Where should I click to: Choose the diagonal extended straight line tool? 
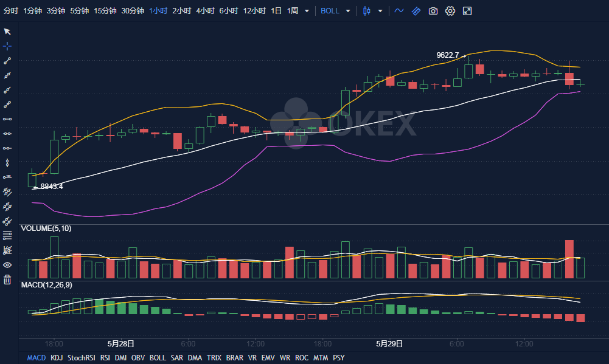[7, 75]
